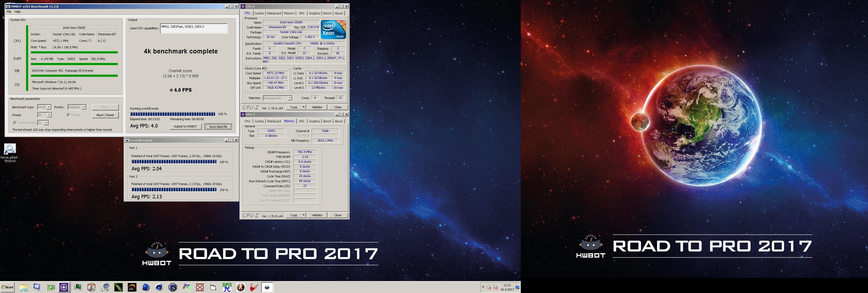Show hidden system tray icons
Image resolution: width=868 pixels, height=293 pixels.
click(483, 287)
